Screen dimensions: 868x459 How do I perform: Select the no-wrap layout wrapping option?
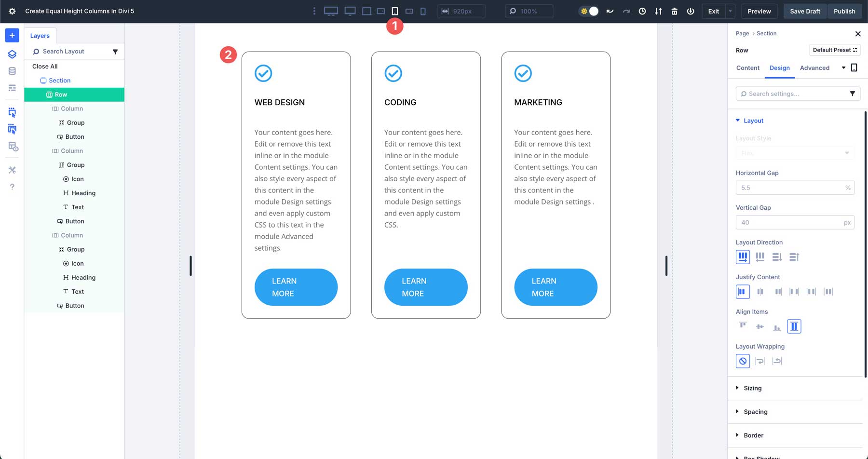click(x=743, y=361)
